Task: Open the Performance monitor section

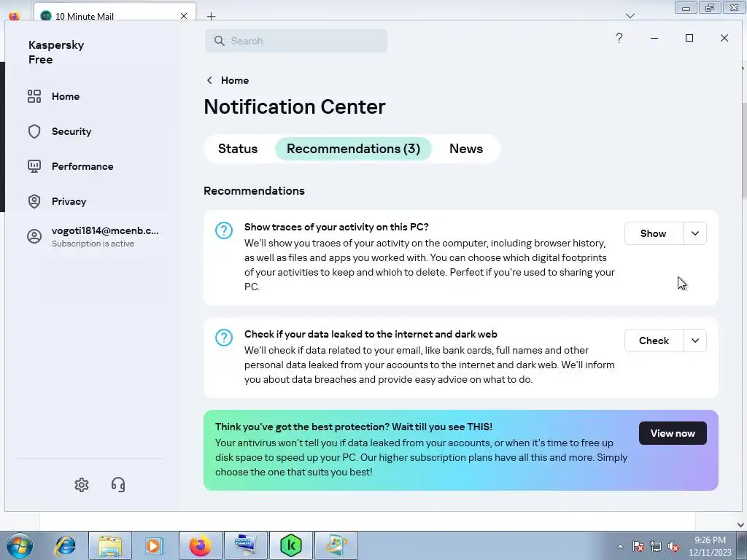Action: click(x=71, y=166)
